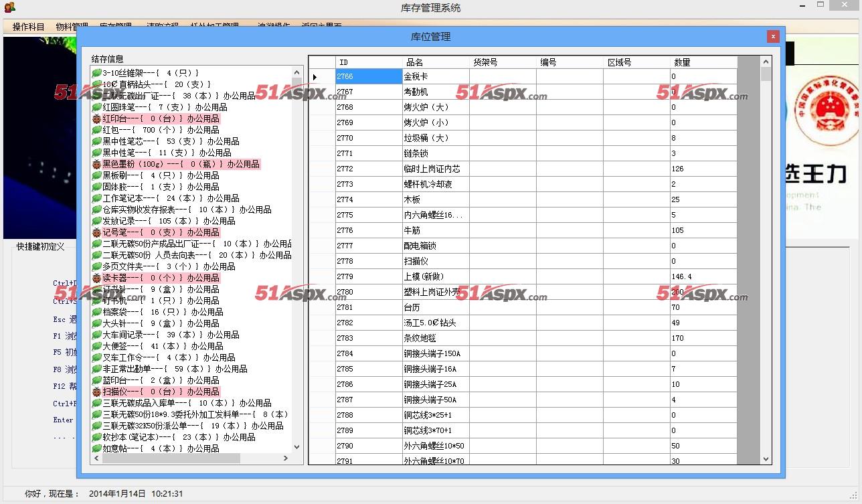The width and height of the screenshot is (862, 504).
Task: Click the leaf icon beside 蓝印台
Action: (x=97, y=380)
